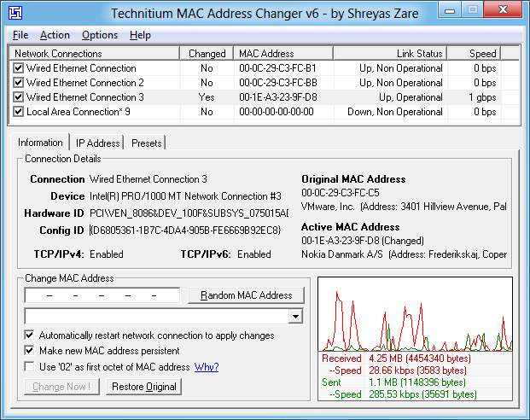The width and height of the screenshot is (530, 420).
Task: Select MAC address 00-0C-29-C3-FC-BB cell
Action: click(x=278, y=83)
